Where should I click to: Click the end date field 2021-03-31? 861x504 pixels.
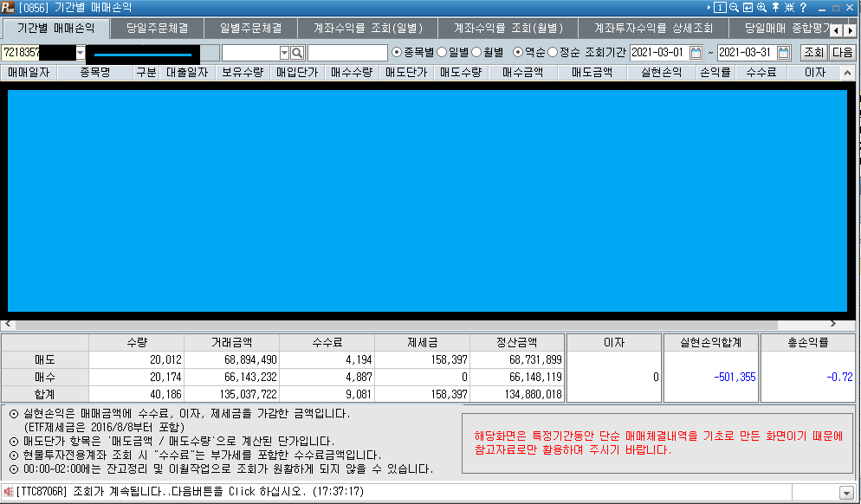coord(747,53)
